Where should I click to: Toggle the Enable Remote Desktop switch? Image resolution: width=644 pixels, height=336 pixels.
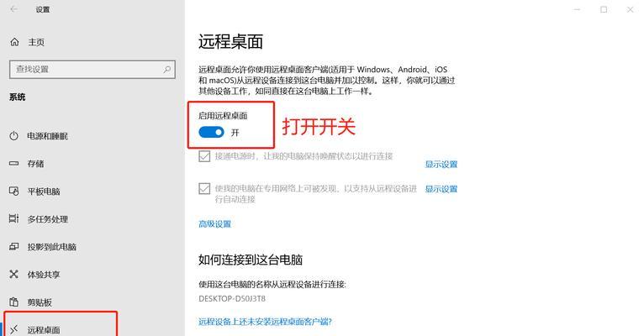point(211,132)
